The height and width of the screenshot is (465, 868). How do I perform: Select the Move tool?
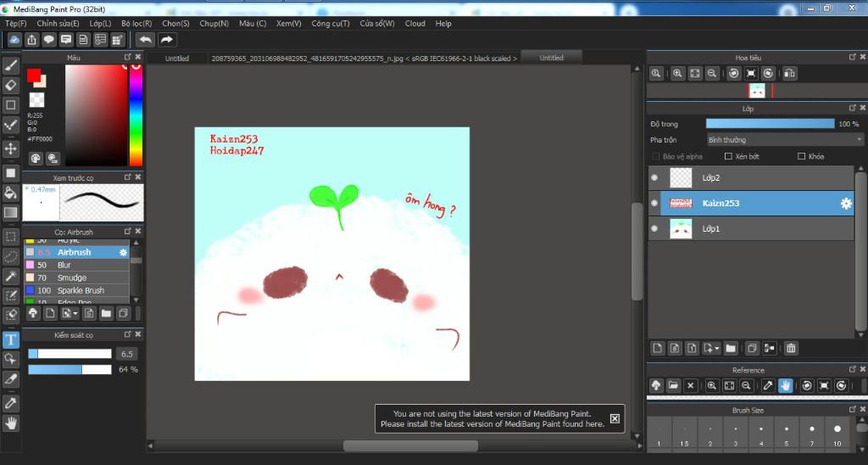[x=10, y=148]
